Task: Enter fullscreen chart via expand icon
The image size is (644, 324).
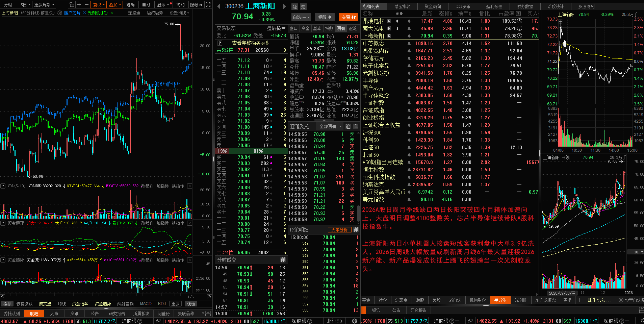Action: (x=208, y=5)
